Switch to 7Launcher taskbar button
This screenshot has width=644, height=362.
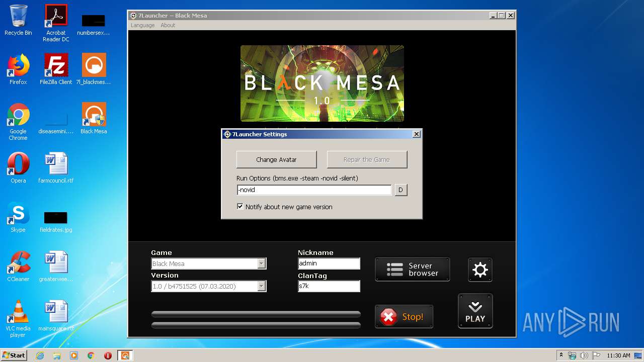click(125, 355)
